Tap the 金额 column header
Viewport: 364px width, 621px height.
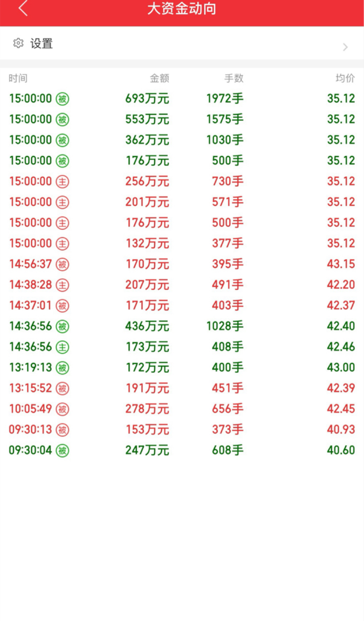(x=159, y=78)
